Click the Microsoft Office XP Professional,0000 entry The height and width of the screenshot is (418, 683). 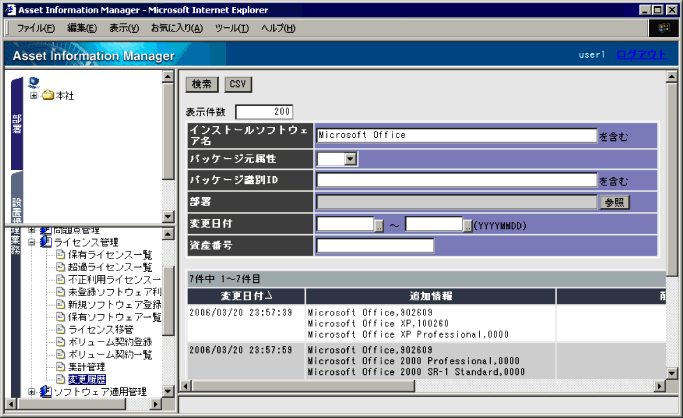408,334
